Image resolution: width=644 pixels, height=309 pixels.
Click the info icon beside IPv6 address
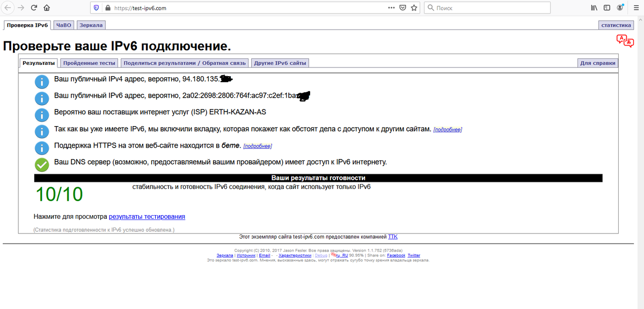coord(42,98)
